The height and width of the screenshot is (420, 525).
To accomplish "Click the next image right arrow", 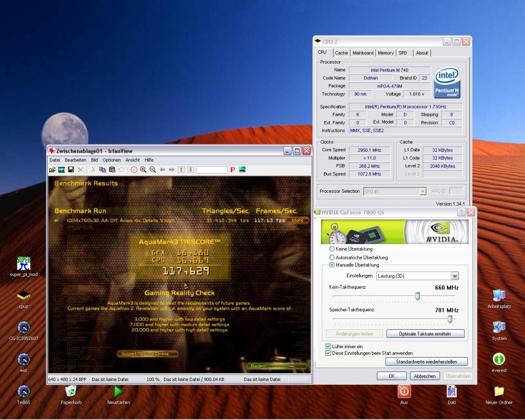I will 171,170.
